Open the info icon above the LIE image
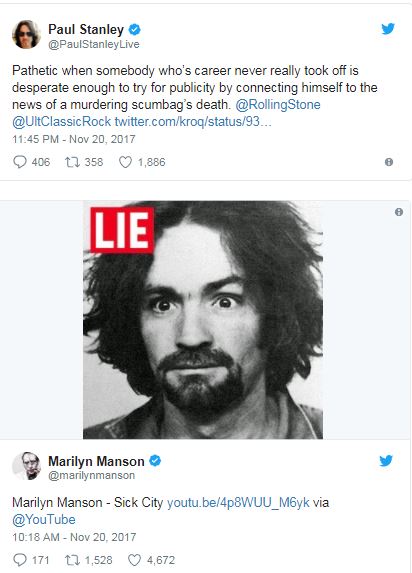Screen dimensions: 412x573 [x=399, y=212]
